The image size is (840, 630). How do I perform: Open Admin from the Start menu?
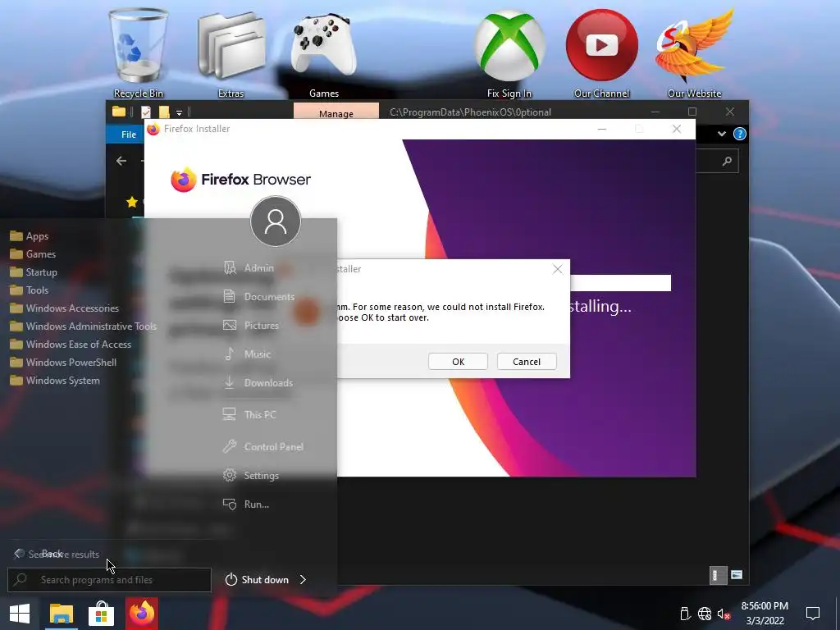click(x=249, y=268)
